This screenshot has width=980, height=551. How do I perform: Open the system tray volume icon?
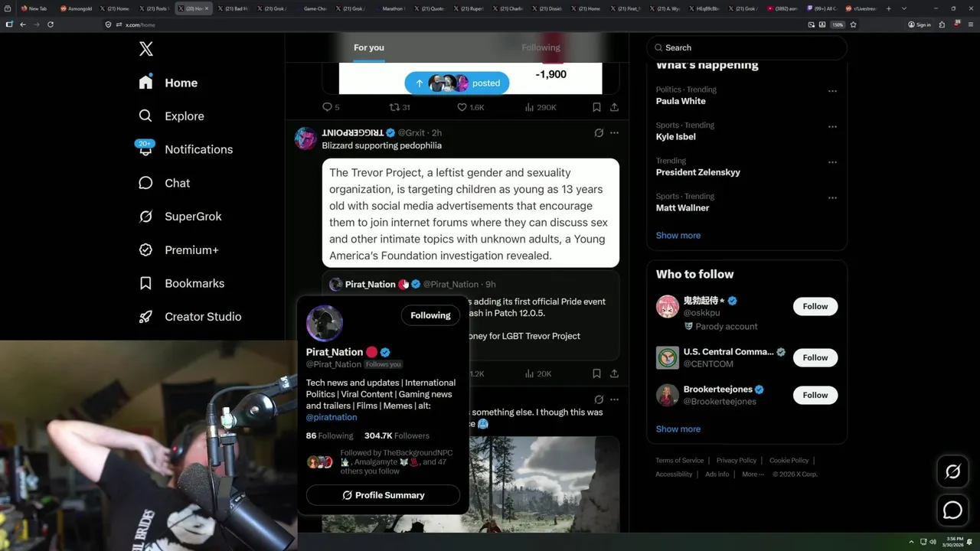point(933,542)
